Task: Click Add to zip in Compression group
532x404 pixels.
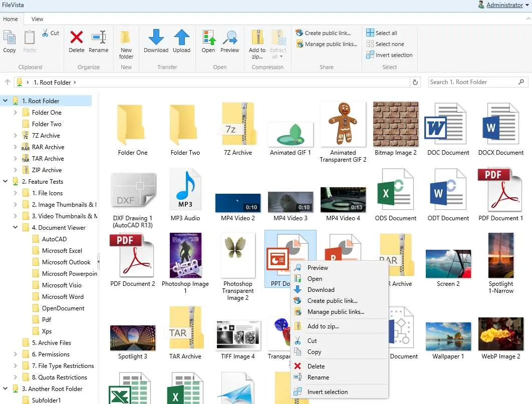Action: pos(257,45)
